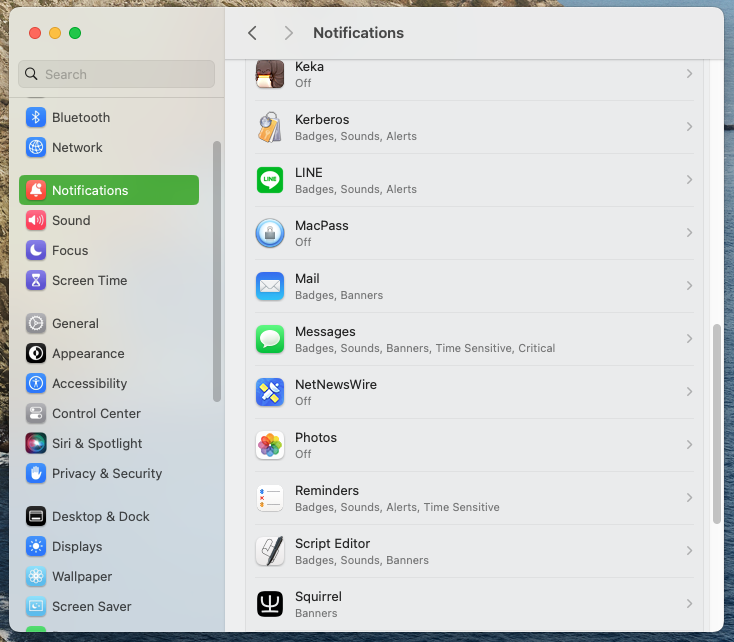Click the MacPass lock icon
The width and height of the screenshot is (734, 642).
[x=270, y=233]
